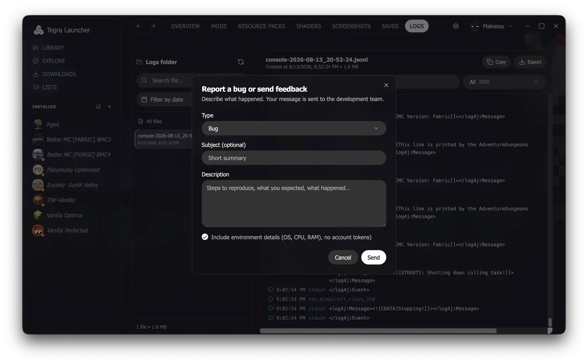
Task: Select Vanilla Optima instance icon
Action: click(x=38, y=215)
